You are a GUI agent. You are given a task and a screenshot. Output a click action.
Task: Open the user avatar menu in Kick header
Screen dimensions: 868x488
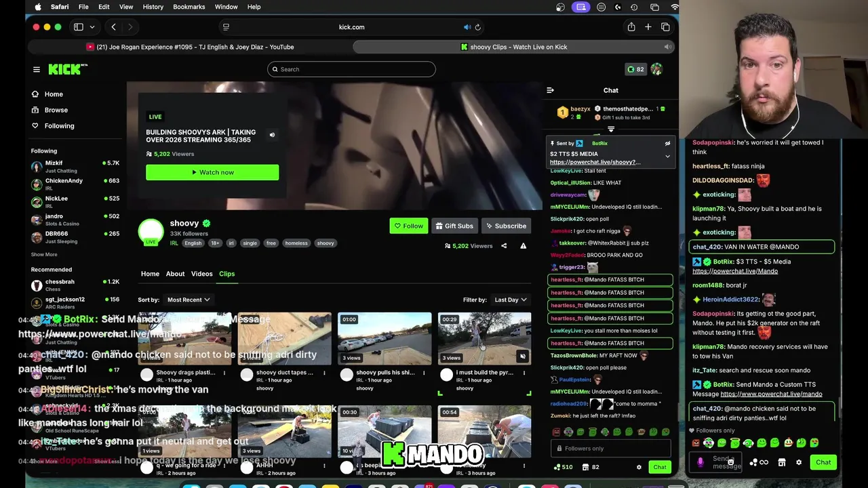pyautogui.click(x=656, y=69)
